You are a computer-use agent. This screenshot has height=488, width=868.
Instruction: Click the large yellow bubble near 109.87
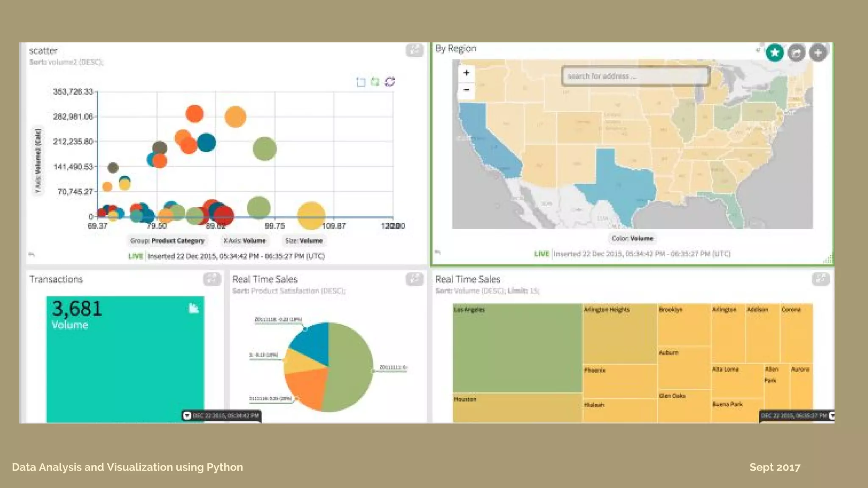point(311,216)
